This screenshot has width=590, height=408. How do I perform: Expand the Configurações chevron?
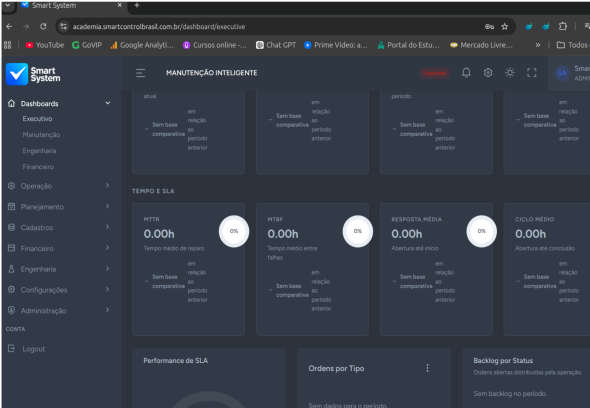(108, 289)
